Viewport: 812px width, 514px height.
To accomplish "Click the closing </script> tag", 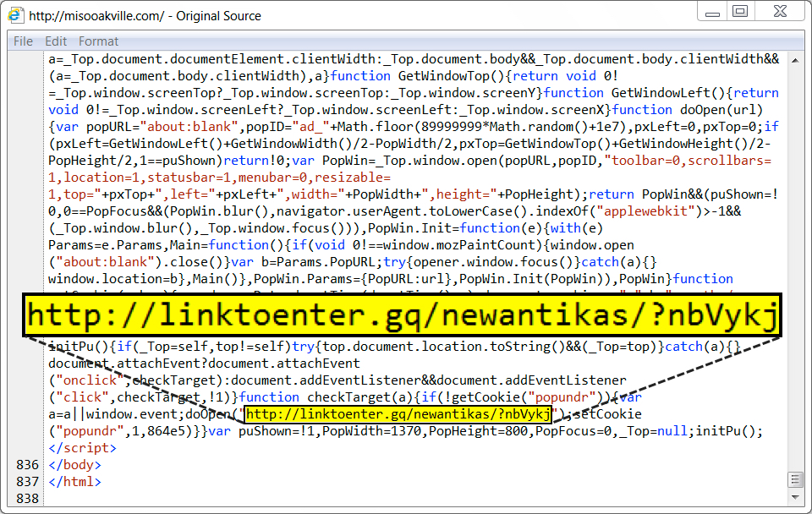I will tap(82, 448).
